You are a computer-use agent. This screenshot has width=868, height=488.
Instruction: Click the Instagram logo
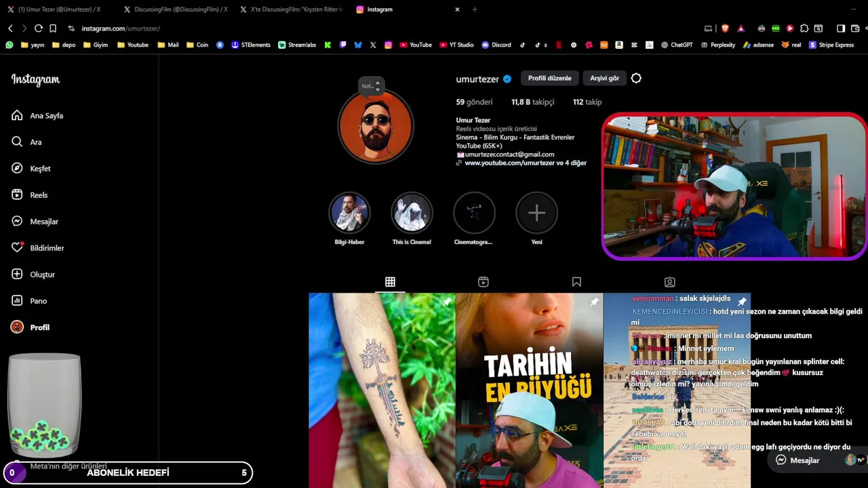tap(35, 80)
